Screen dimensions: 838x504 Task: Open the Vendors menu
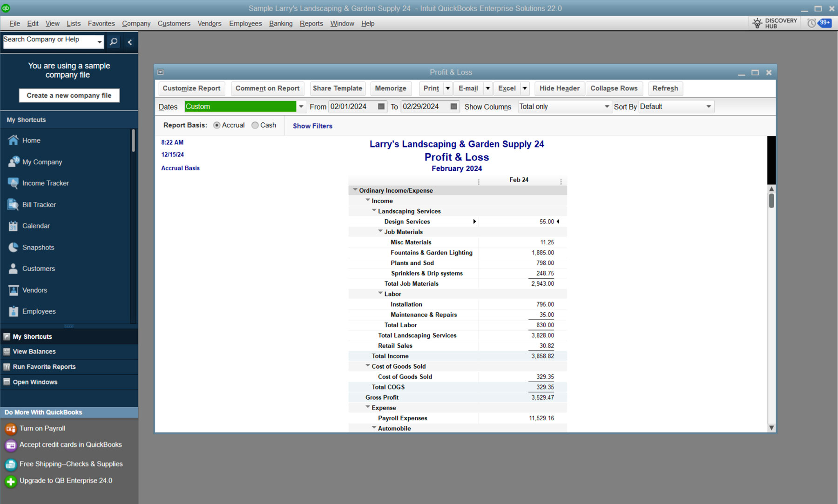coord(209,23)
